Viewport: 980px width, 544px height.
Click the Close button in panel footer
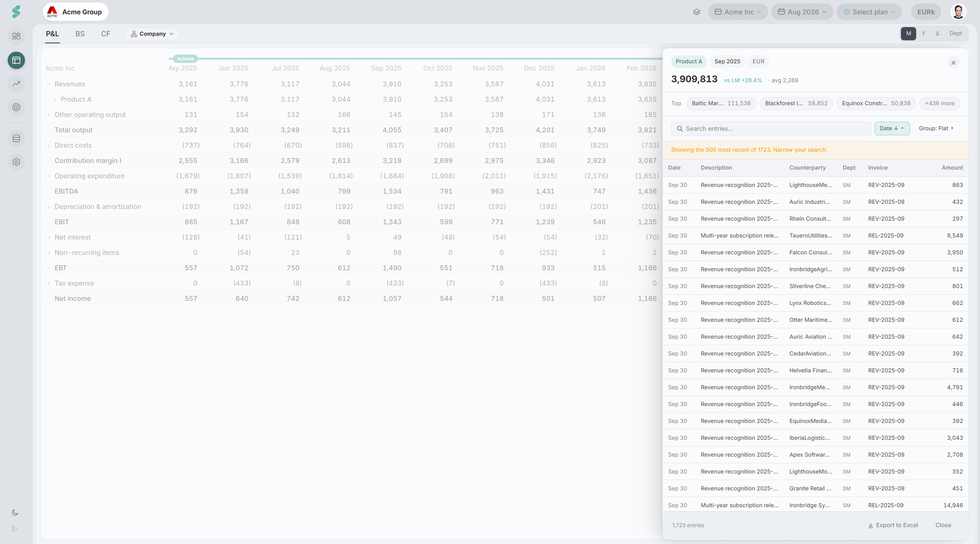[x=943, y=526]
